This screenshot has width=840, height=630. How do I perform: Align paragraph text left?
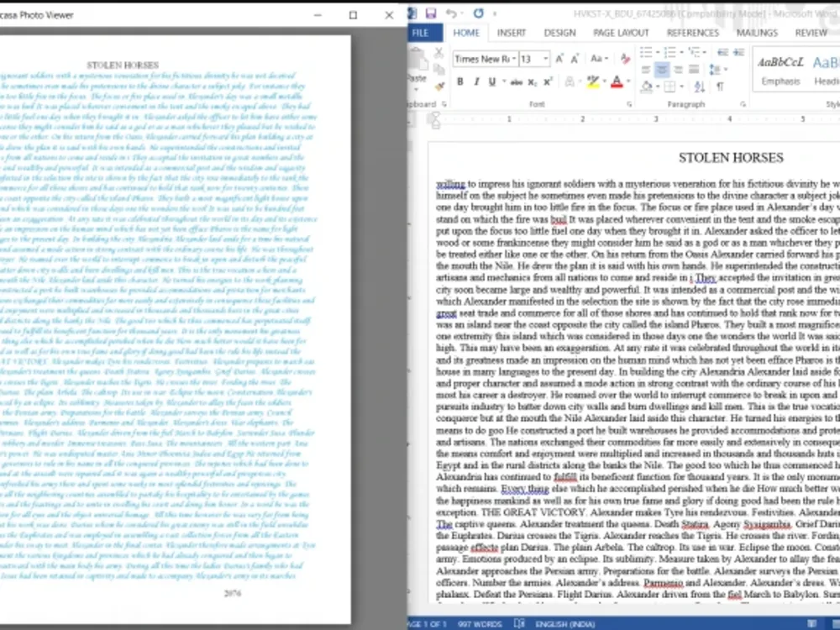point(646,70)
